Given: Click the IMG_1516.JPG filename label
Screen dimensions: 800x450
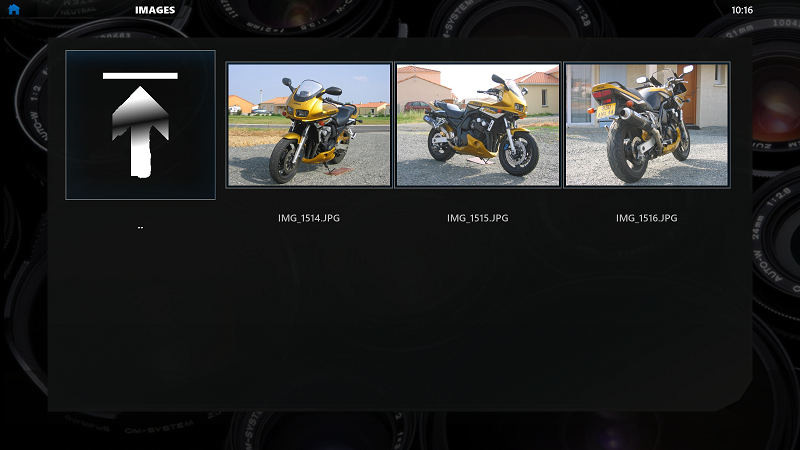Looking at the screenshot, I should pos(646,218).
